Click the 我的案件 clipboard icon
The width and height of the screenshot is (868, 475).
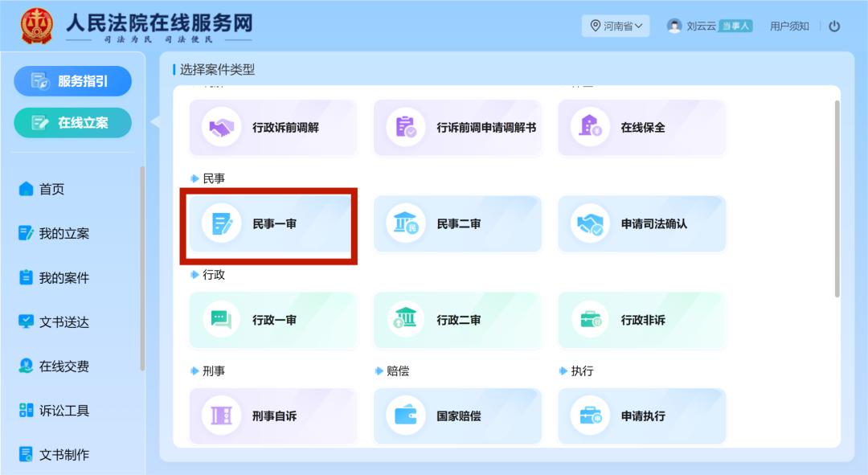click(26, 277)
